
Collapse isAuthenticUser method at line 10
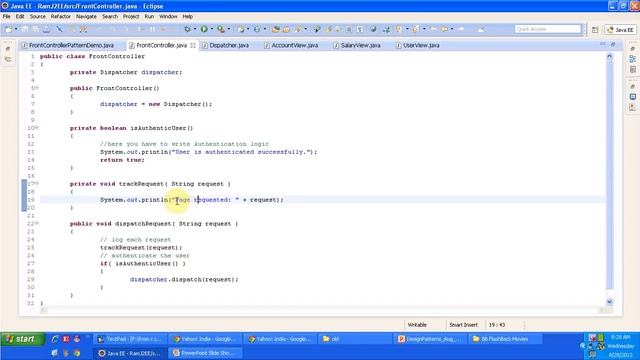tap(37, 128)
